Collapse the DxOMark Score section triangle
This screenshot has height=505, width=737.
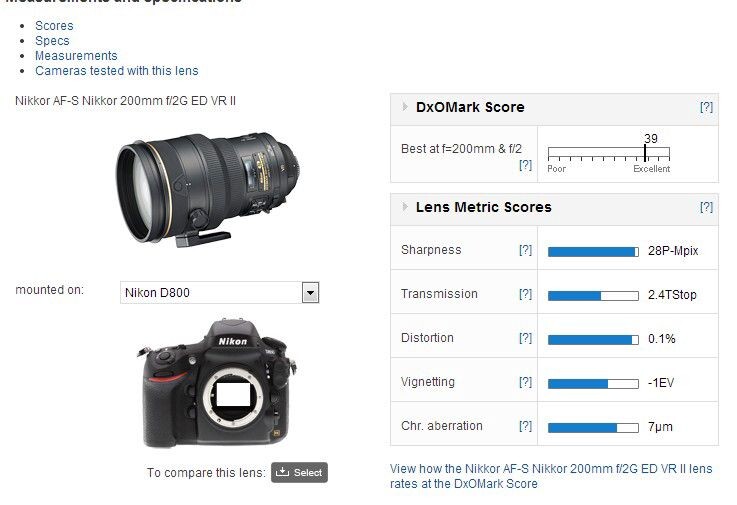pos(405,107)
